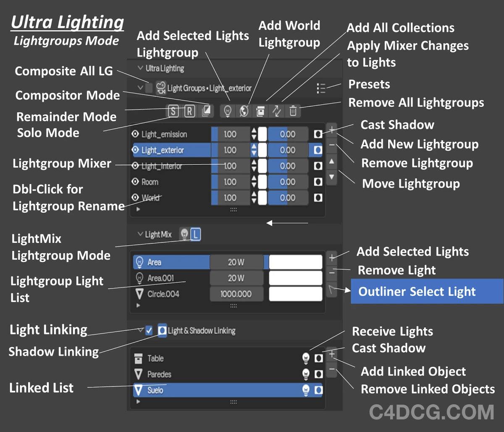Screen dimensions: 504x432
Task: Add selected lights lightgroup via bulb icon
Action: point(228,111)
